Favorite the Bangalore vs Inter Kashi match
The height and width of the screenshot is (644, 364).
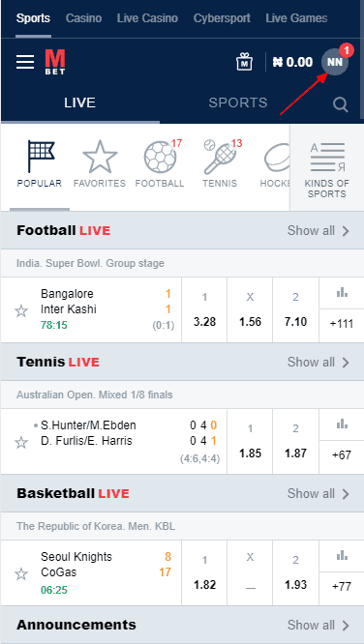(21, 311)
